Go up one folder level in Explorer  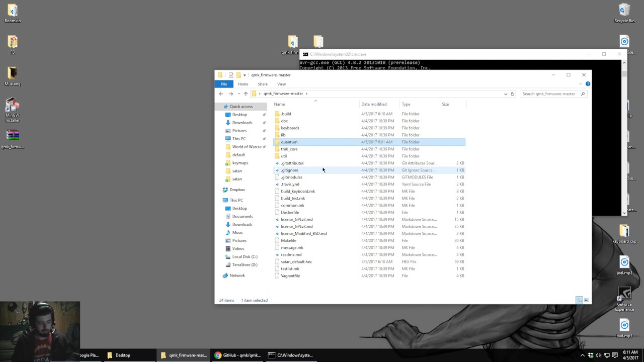click(x=246, y=94)
